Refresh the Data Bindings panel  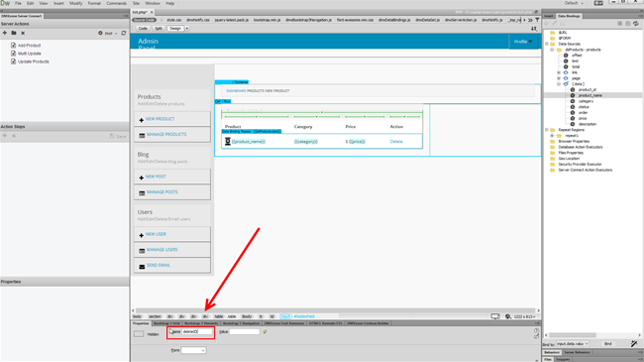(x=636, y=24)
